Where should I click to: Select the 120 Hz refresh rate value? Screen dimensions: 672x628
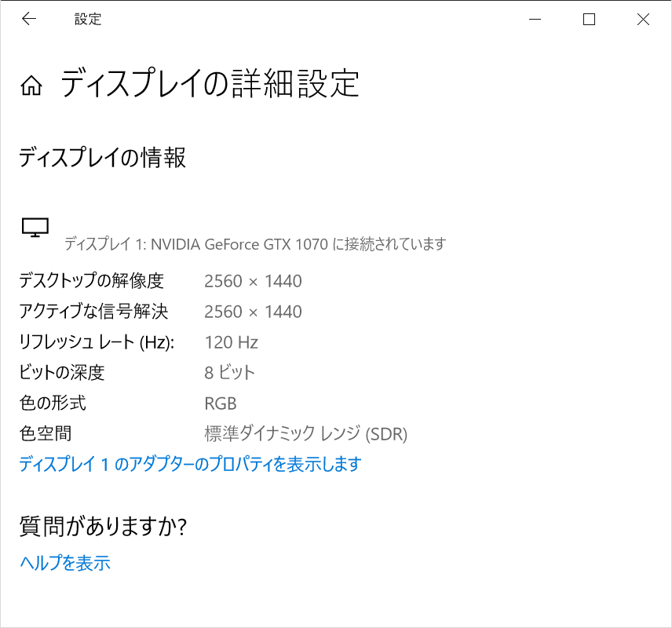pos(231,342)
